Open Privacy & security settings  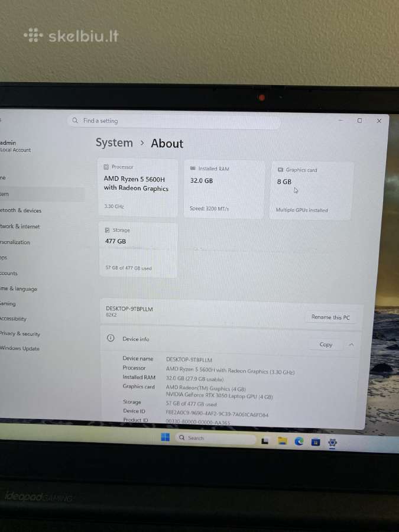[20, 333]
